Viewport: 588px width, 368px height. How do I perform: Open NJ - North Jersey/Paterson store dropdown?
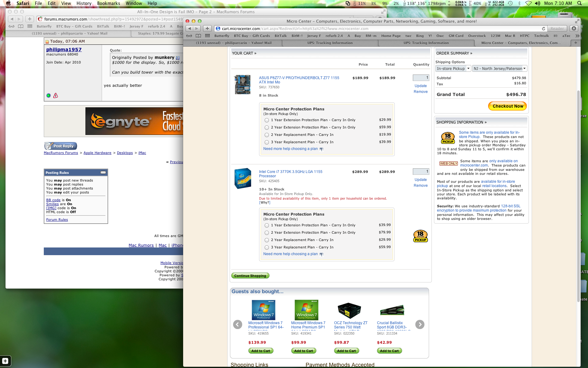tap(499, 69)
